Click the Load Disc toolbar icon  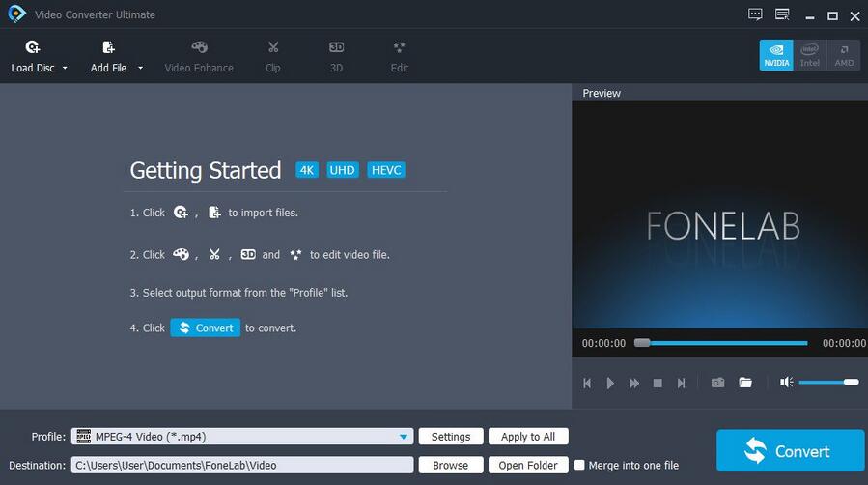(x=33, y=47)
